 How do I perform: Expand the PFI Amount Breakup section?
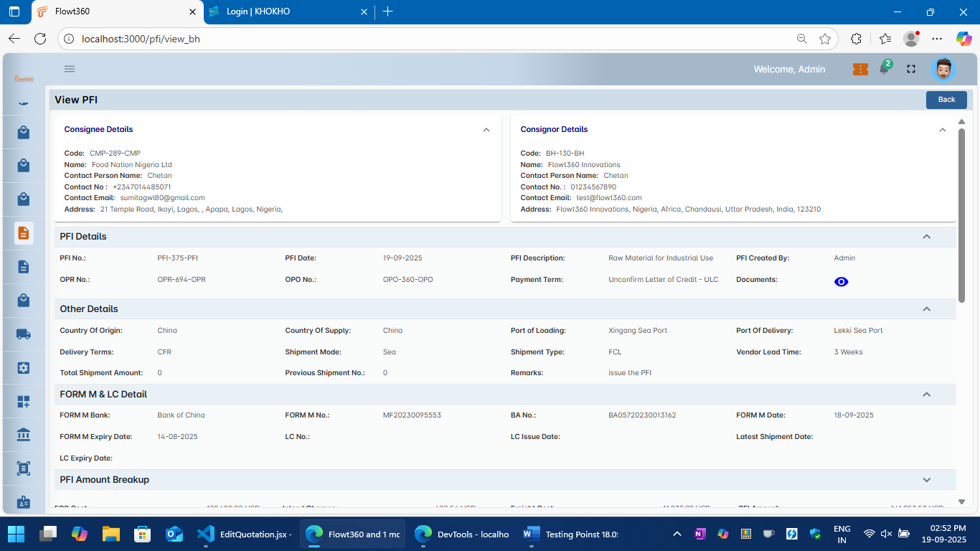[x=926, y=480]
